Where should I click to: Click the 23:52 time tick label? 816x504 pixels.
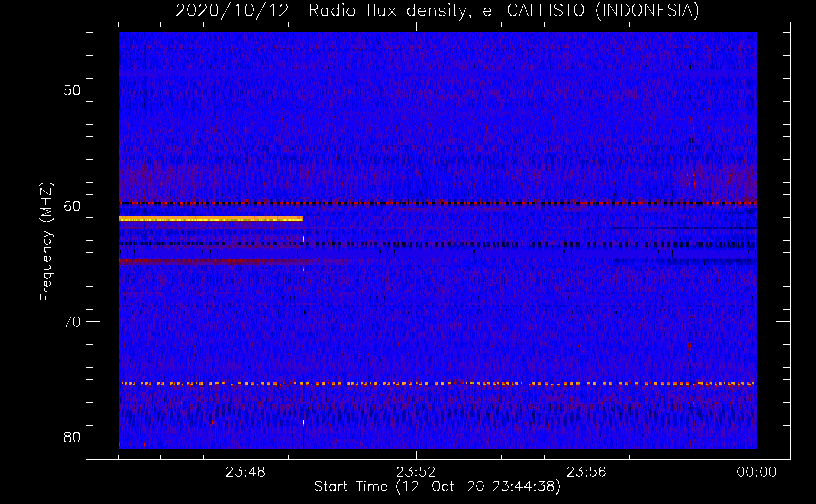pyautogui.click(x=416, y=472)
